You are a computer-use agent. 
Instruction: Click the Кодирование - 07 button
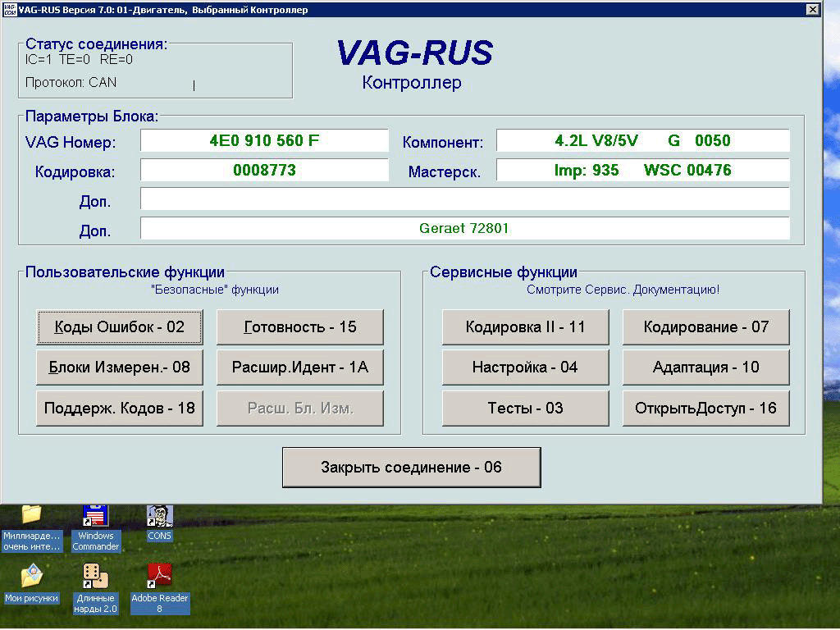click(705, 327)
